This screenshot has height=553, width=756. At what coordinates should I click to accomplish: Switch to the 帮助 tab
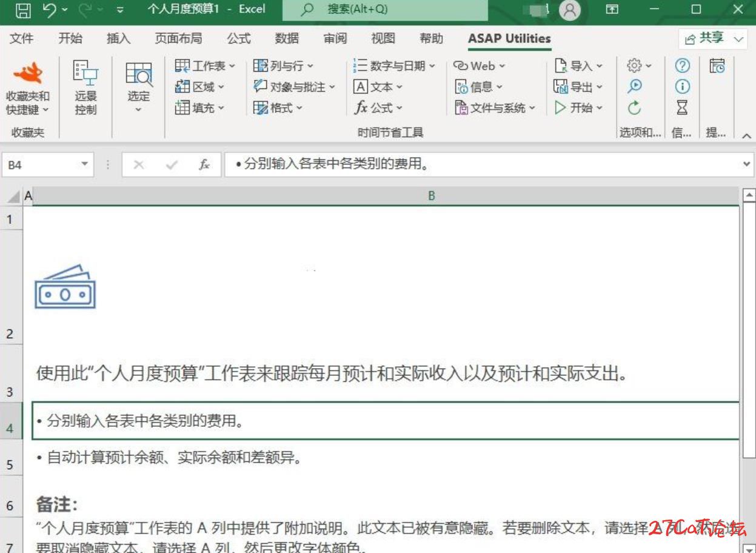tap(431, 39)
